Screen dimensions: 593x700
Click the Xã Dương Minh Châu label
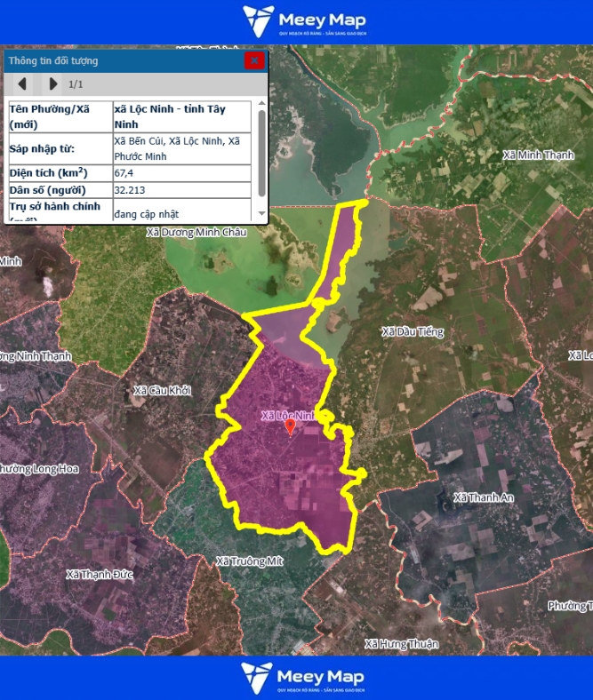pos(196,233)
